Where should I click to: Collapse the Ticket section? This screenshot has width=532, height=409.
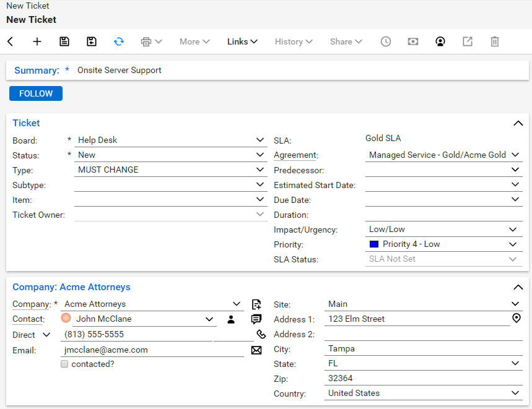518,123
